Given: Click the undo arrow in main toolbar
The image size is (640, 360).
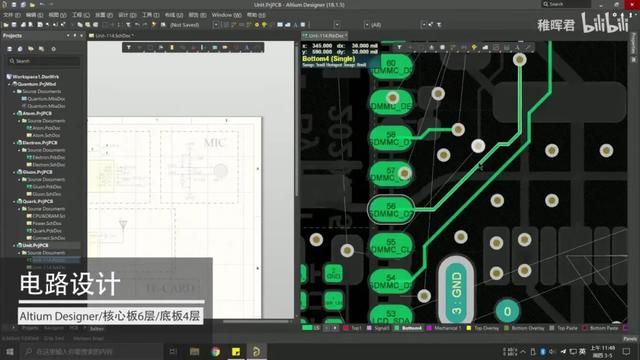Looking at the screenshot, I should click(x=137, y=25).
